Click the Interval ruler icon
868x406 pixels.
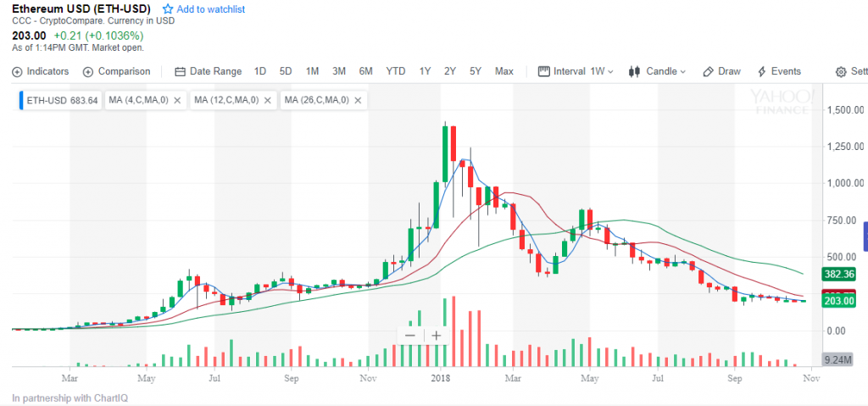[543, 71]
